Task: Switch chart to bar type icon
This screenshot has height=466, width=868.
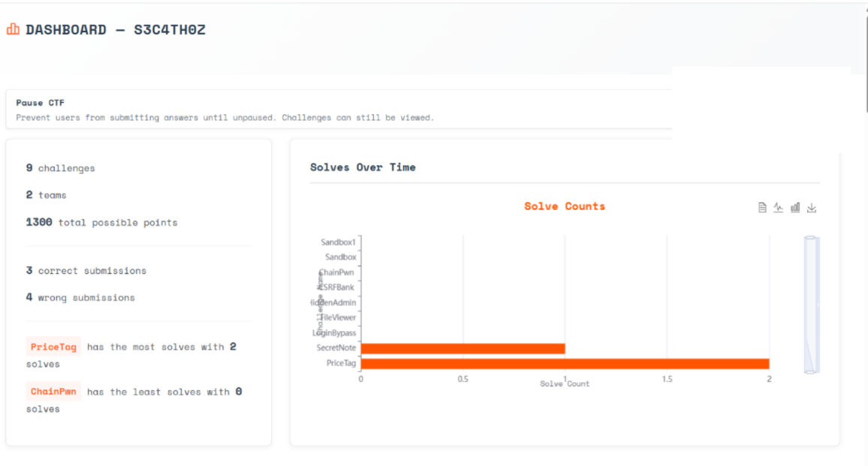Action: click(795, 208)
